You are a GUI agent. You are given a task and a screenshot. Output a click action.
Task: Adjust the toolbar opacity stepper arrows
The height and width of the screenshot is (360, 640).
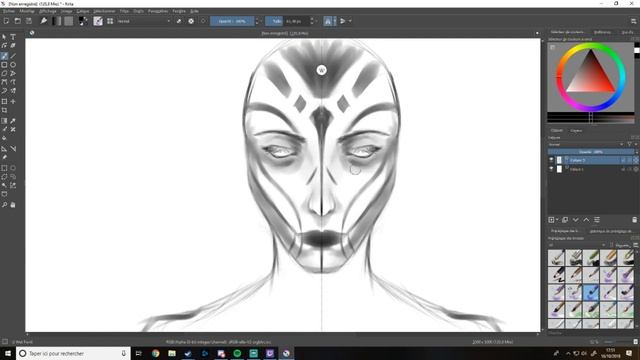tap(257, 21)
